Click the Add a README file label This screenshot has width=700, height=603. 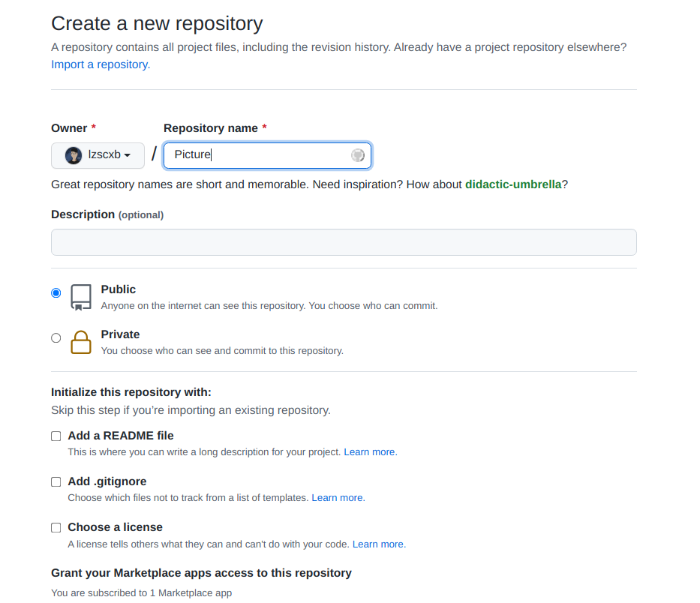[x=121, y=436]
